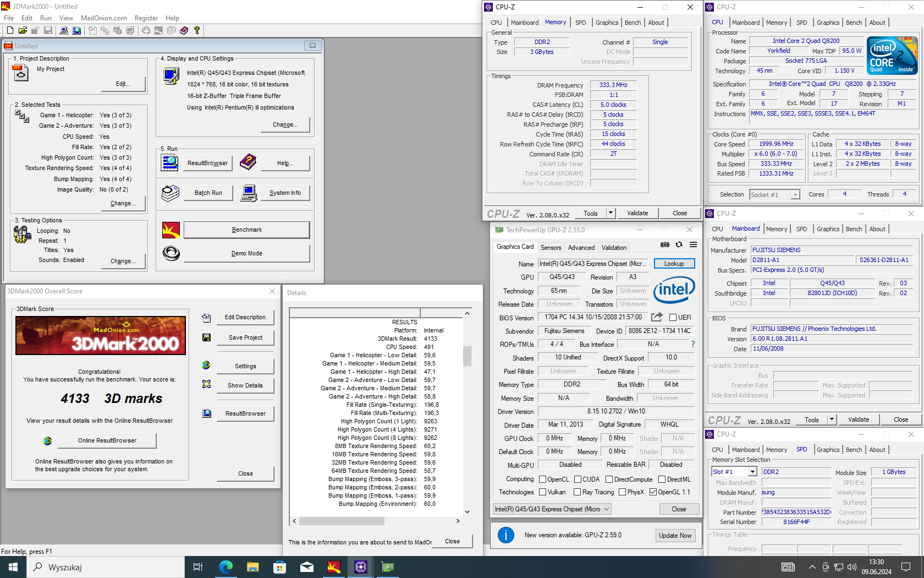Click the Benchmark 3DMark logo icon
Viewport: 924px width, 578px height.
pyautogui.click(x=171, y=230)
